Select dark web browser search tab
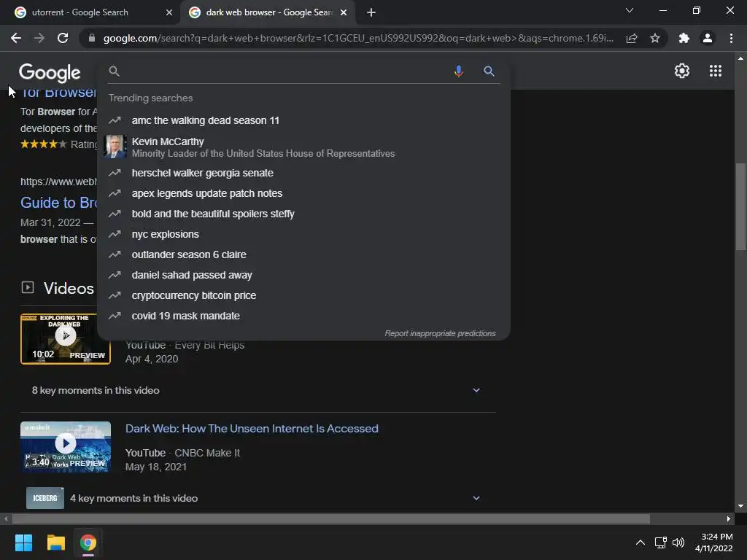The width and height of the screenshot is (747, 560). (269, 12)
